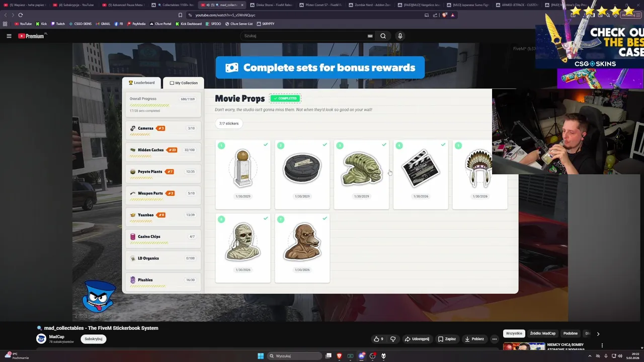This screenshot has height=362, width=644.
Task: Open the taskbar clock and date
Action: click(x=632, y=355)
